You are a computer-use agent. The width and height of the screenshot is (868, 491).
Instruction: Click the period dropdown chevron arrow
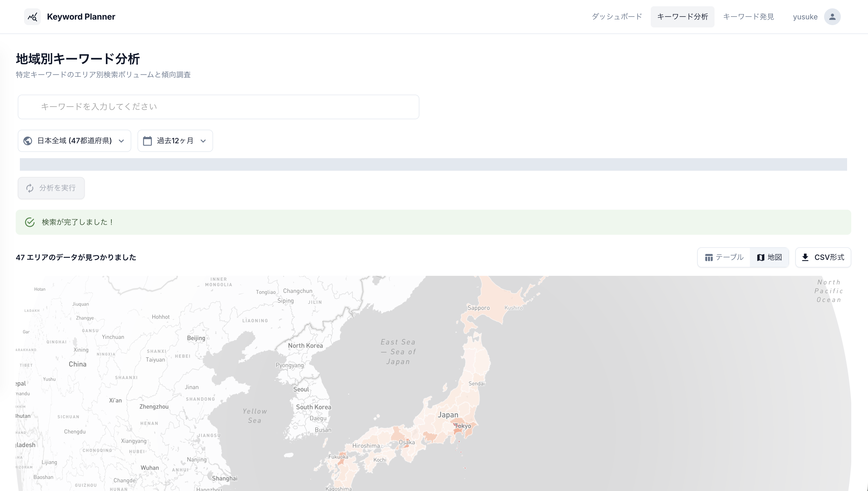tap(203, 141)
